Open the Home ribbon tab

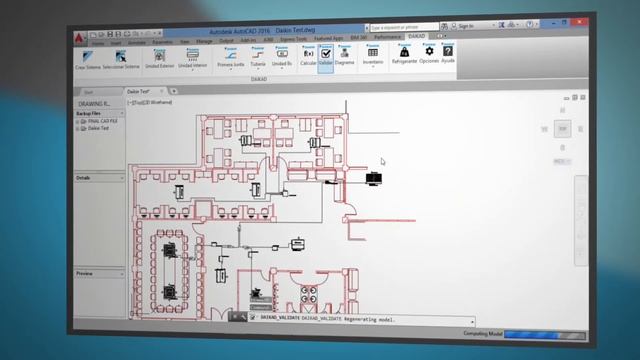98,43
